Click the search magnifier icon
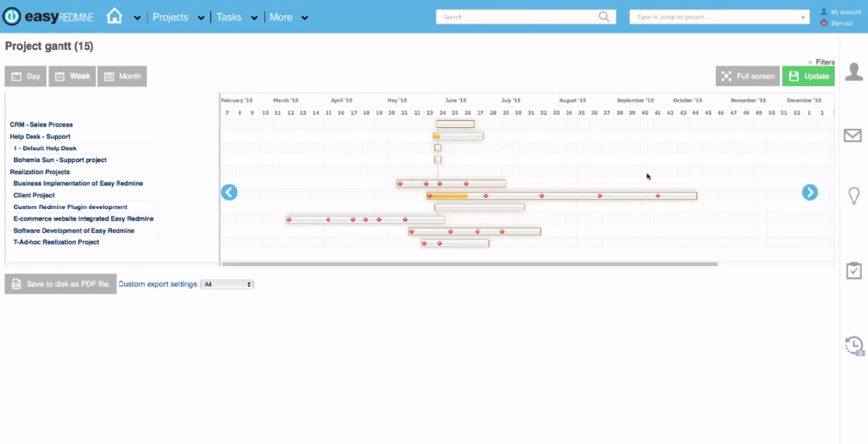868x444 pixels. (x=605, y=17)
